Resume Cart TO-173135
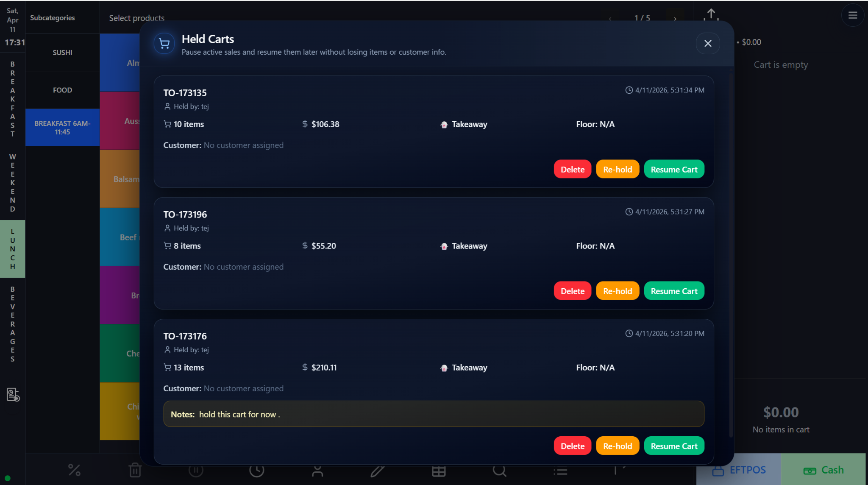Viewport: 868px width, 485px height. tap(674, 169)
